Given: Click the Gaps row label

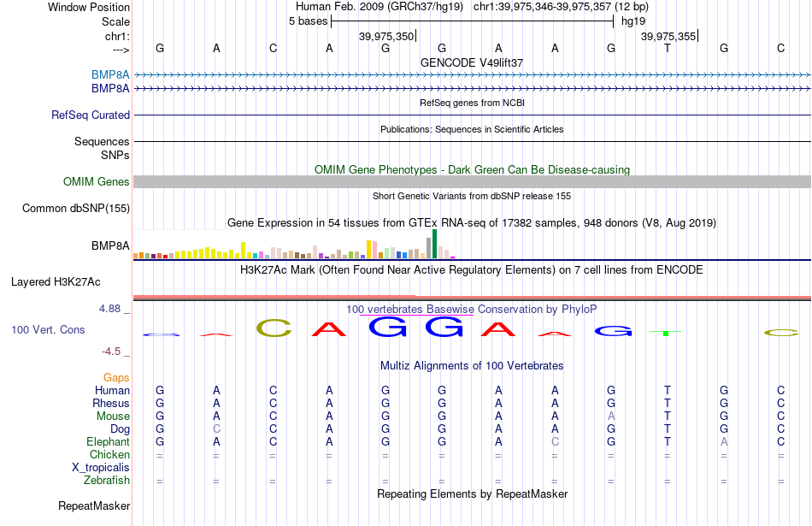Looking at the screenshot, I should coord(116,378).
